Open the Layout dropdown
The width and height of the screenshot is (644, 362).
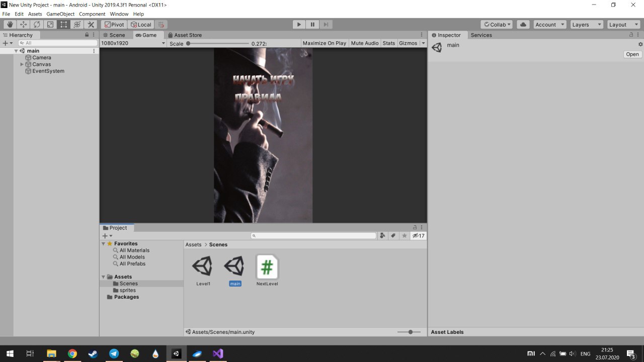click(x=623, y=25)
